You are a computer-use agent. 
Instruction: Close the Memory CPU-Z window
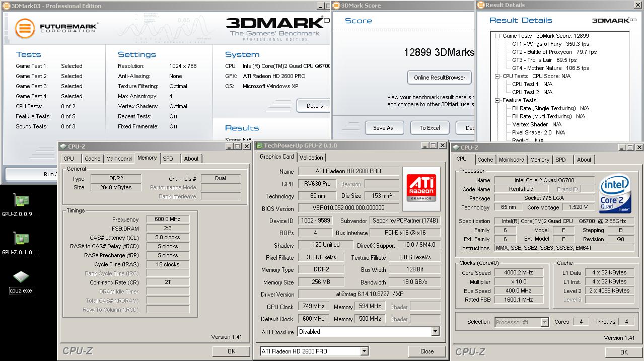pyautogui.click(x=246, y=147)
